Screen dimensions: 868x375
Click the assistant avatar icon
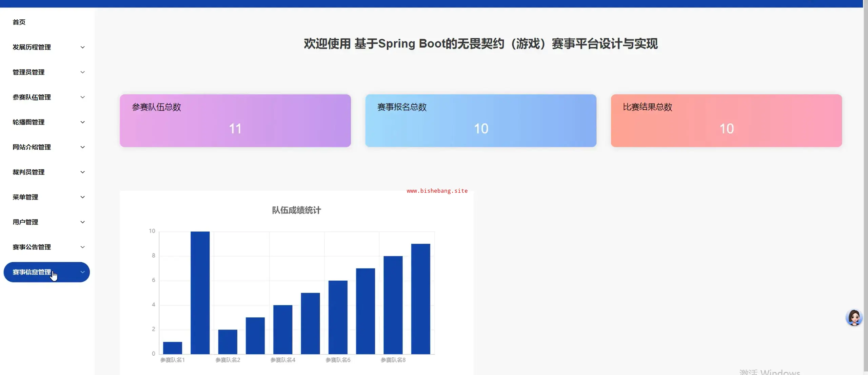[853, 318]
